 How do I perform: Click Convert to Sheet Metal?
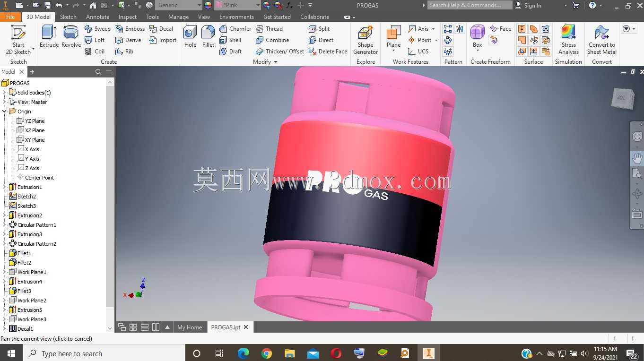(x=602, y=40)
